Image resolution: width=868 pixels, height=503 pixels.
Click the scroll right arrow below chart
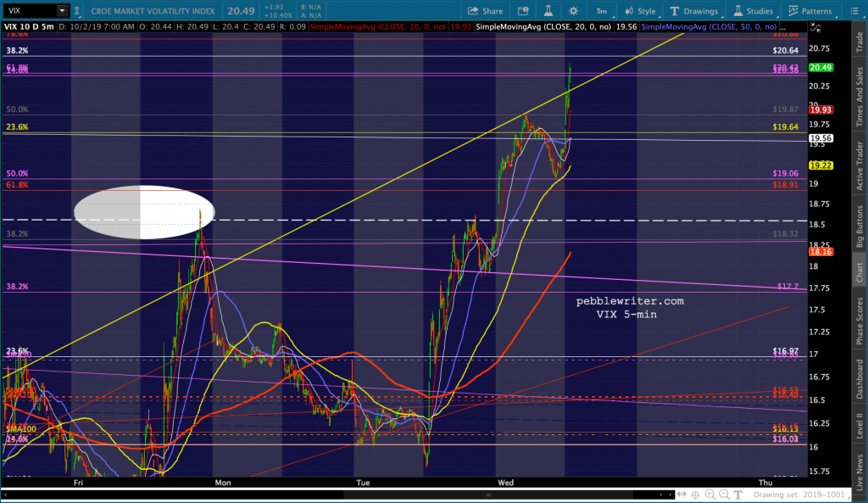tap(671, 495)
